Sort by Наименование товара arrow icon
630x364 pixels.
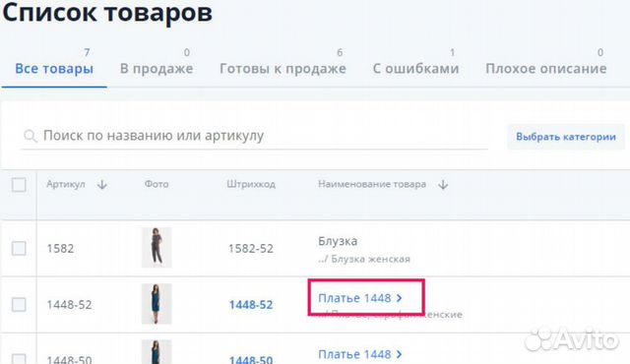click(443, 185)
